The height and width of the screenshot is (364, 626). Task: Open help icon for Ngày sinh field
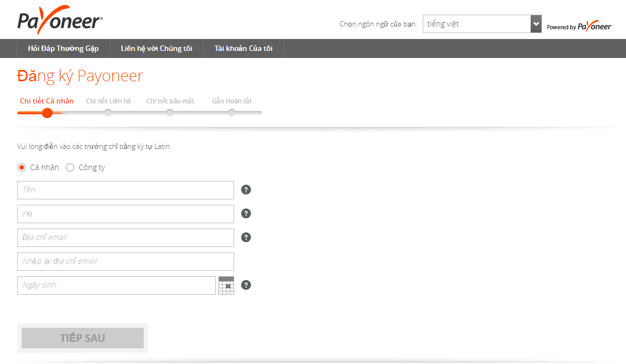[246, 285]
